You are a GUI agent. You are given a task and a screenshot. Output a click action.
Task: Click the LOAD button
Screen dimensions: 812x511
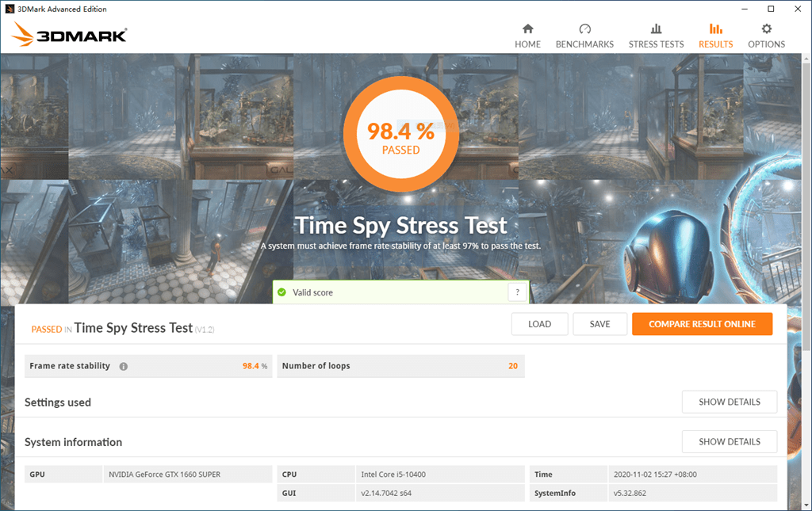pos(539,324)
